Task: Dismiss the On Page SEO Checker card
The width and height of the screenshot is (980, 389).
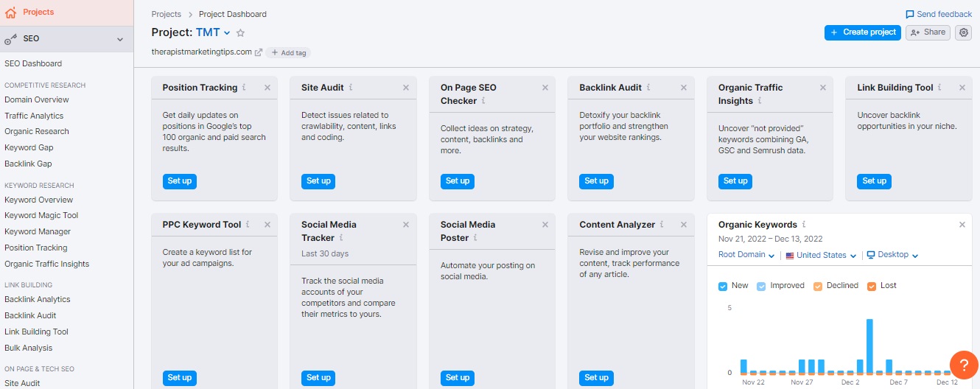Action: click(x=545, y=88)
